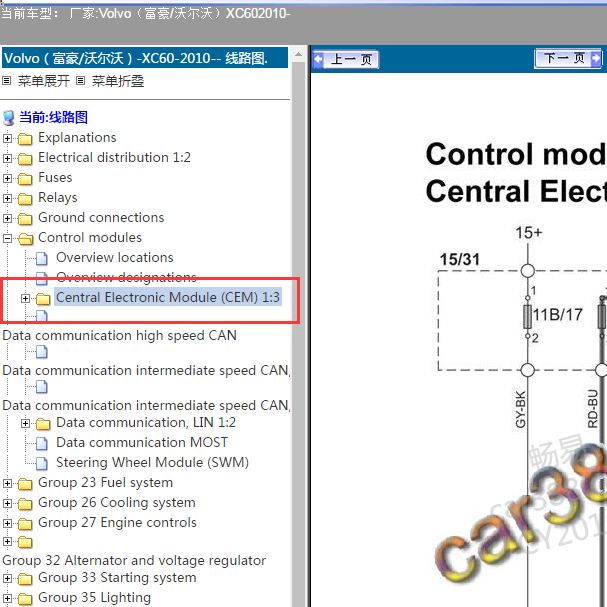The height and width of the screenshot is (607, 607).
Task: Open Steering Wheel Module (SWM) page
Action: coord(153,463)
